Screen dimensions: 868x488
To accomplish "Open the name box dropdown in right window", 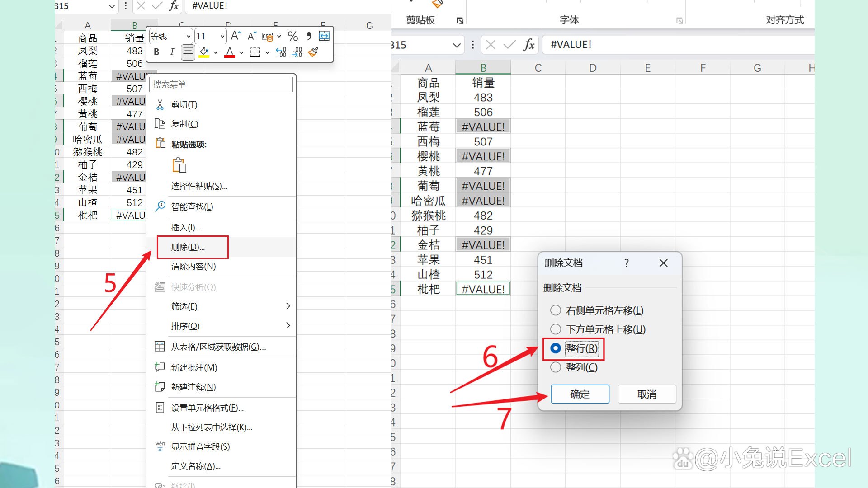I will tap(457, 45).
